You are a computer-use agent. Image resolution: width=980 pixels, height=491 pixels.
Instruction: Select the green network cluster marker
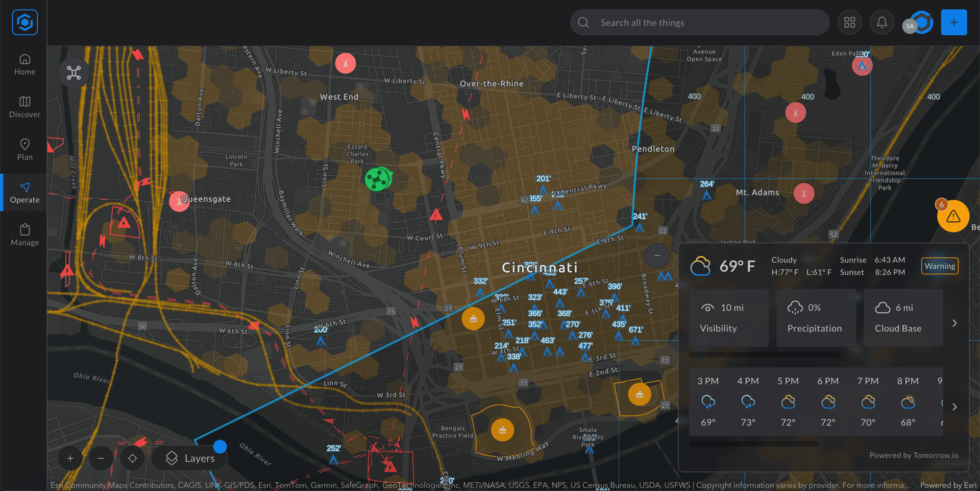point(377,179)
